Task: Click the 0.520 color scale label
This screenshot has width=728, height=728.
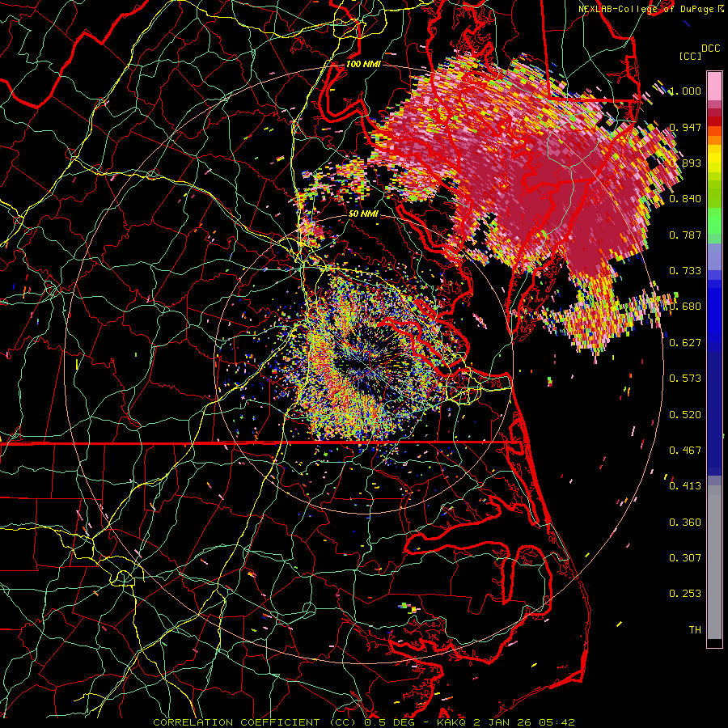Action: click(685, 415)
